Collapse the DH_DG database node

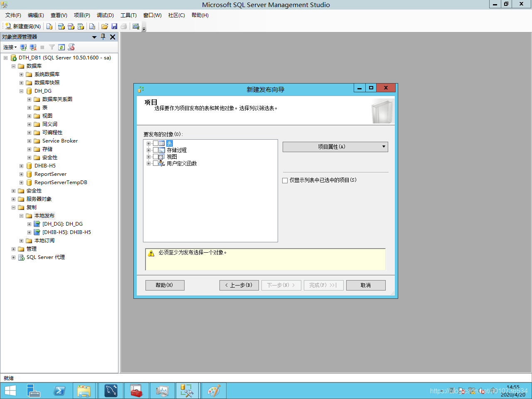click(x=21, y=91)
